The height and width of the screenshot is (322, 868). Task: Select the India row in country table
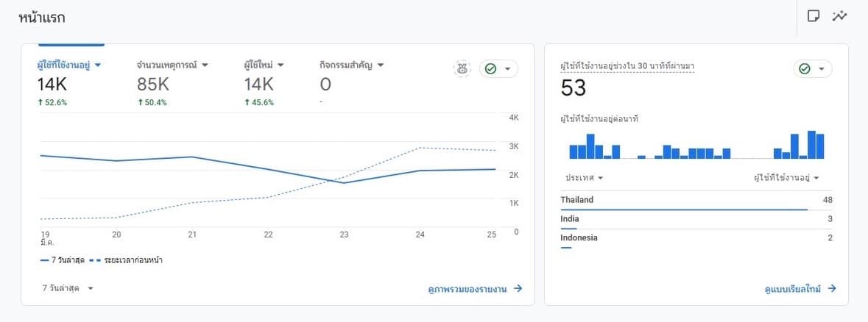pos(696,219)
